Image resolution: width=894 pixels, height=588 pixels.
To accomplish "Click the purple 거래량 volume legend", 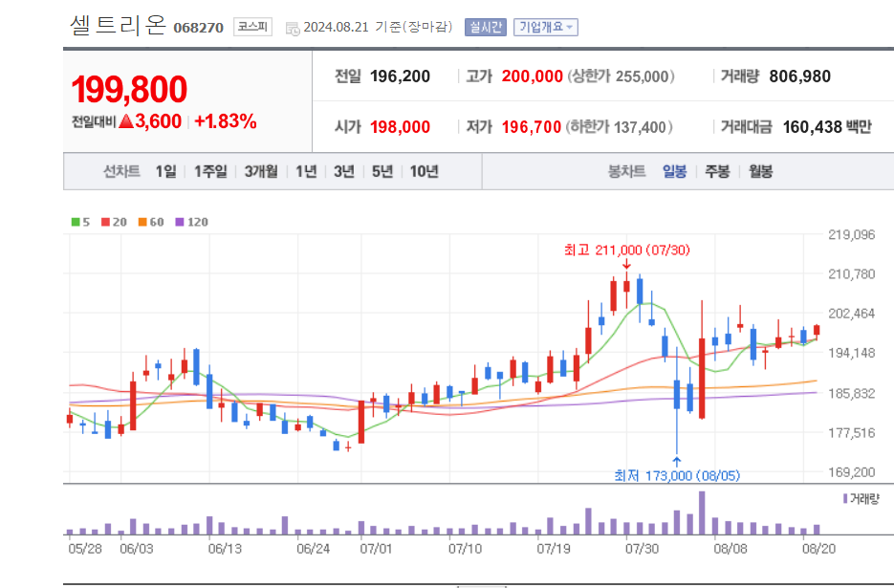I will click(861, 499).
